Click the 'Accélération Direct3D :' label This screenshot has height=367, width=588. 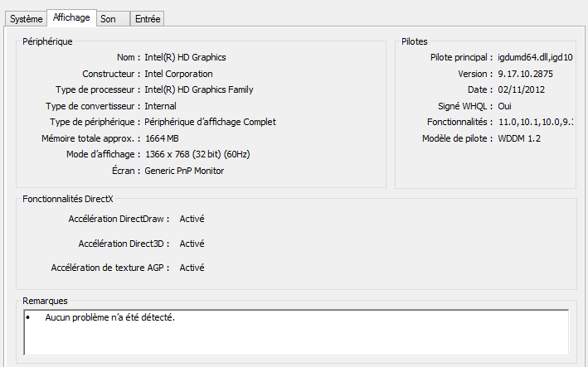pos(124,244)
